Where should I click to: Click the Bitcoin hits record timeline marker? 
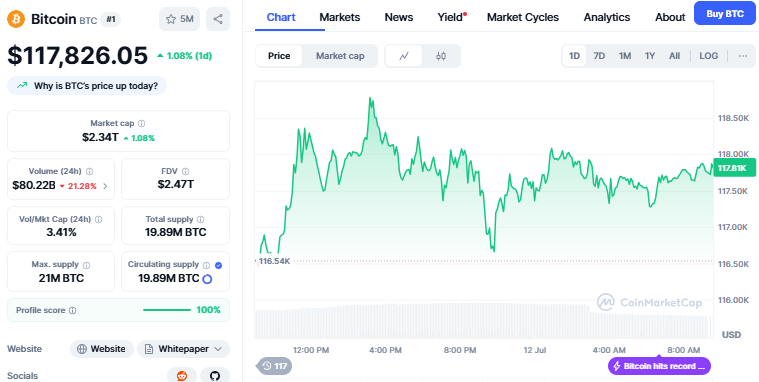pyautogui.click(x=659, y=366)
